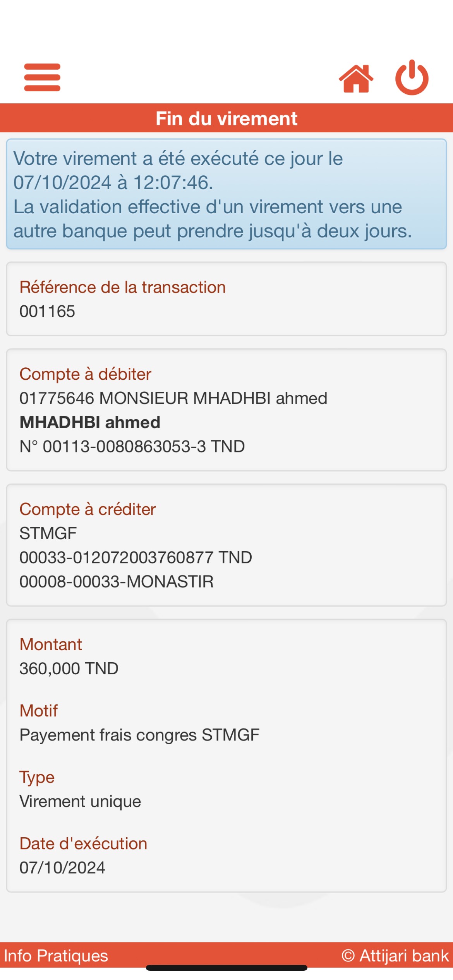Tap the STMGF beneficiary name
Screen dimensions: 453x980
(48, 533)
